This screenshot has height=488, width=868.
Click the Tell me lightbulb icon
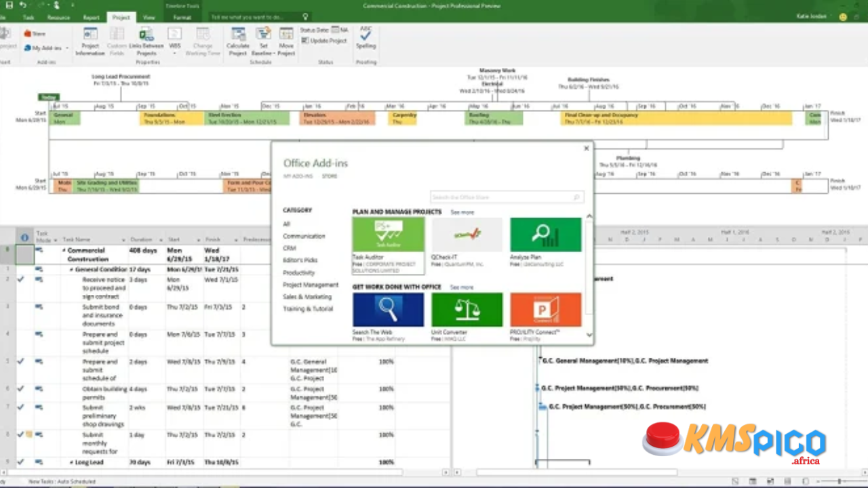[306, 17]
